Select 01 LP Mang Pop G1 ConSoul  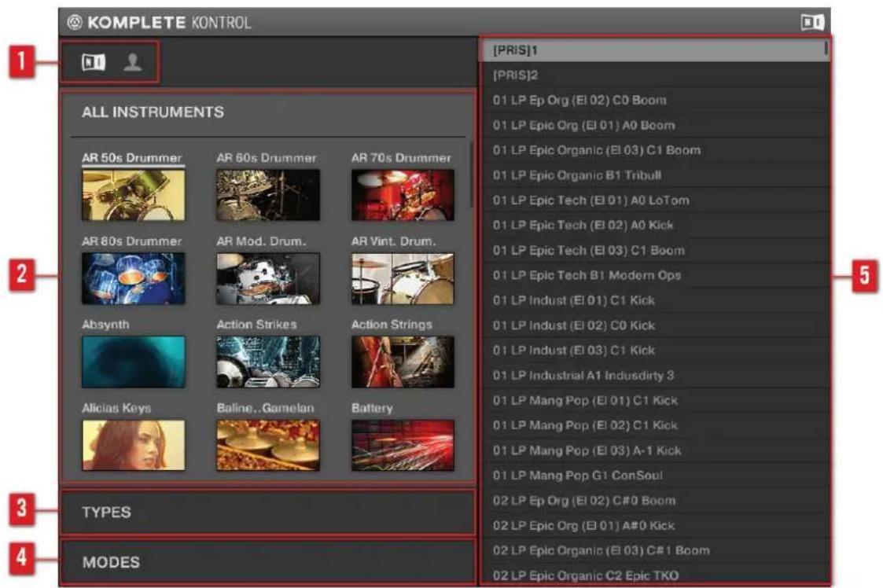coord(655,476)
